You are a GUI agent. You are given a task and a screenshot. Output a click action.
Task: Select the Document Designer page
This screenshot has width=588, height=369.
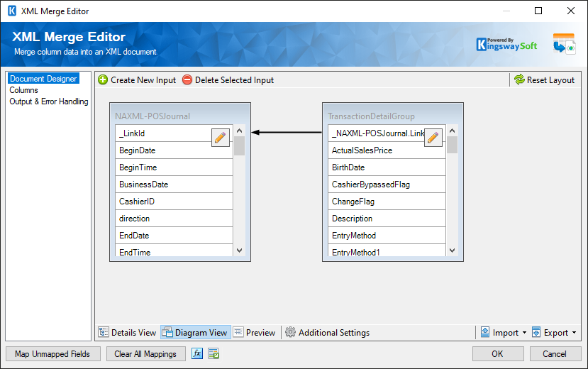click(43, 79)
